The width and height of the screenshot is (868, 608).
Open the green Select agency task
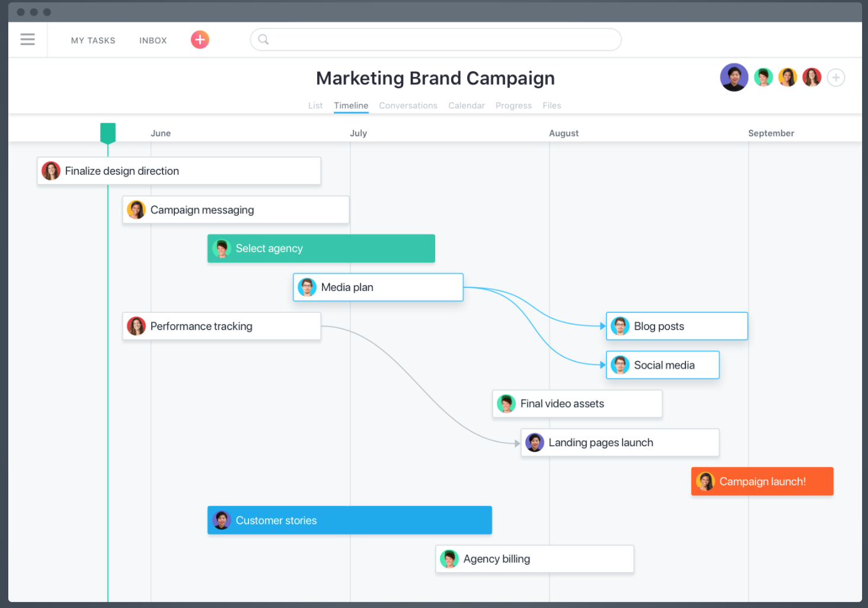(321, 248)
